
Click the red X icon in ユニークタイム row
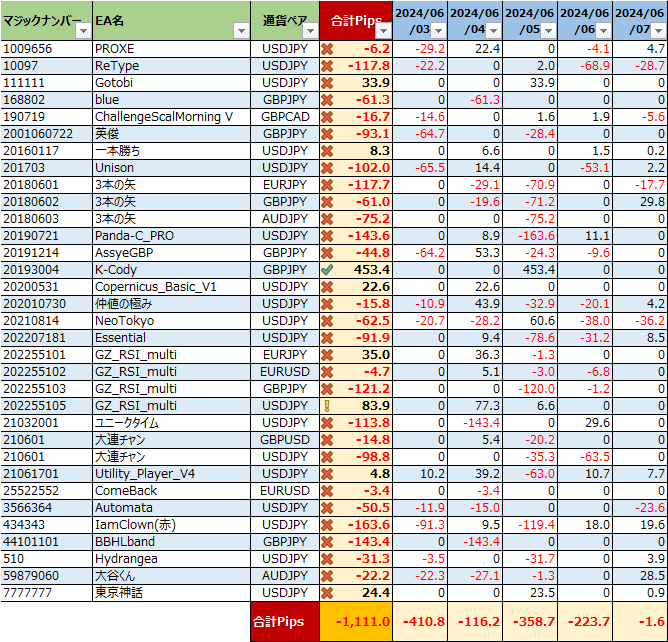point(327,423)
